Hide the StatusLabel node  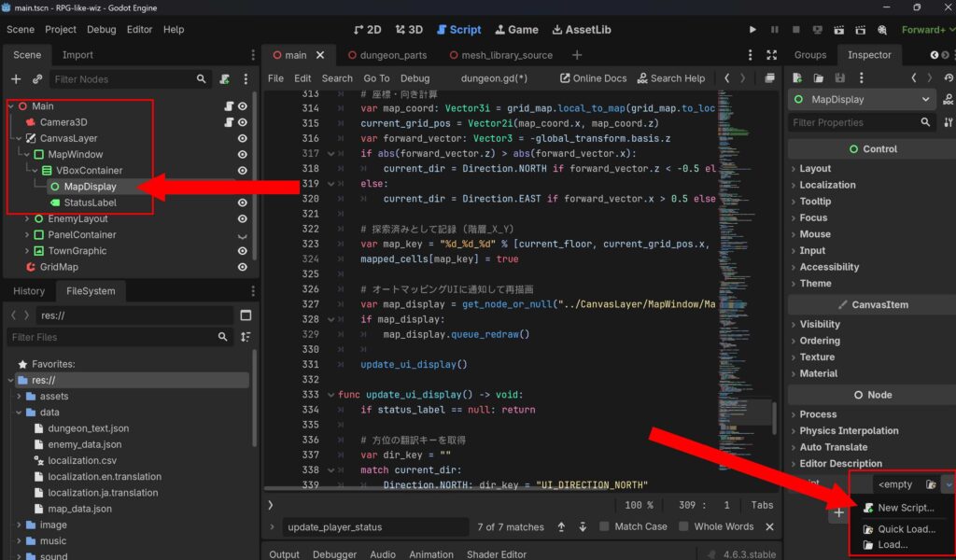point(243,203)
